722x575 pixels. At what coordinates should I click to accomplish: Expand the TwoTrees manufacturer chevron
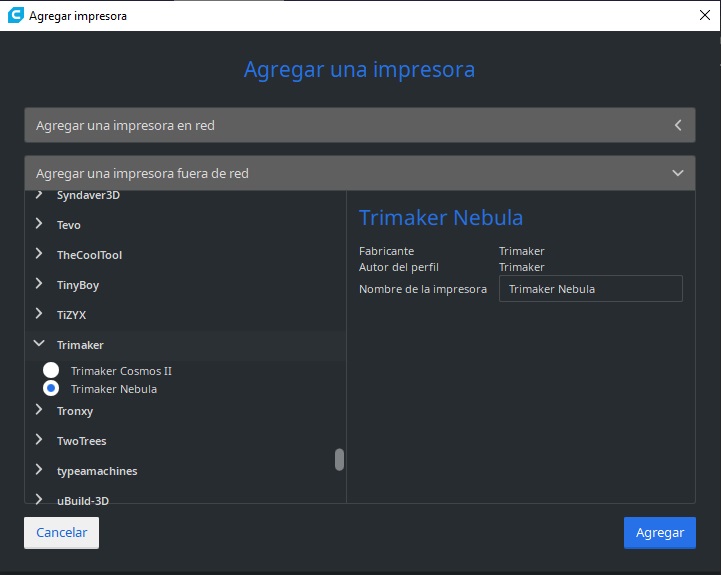click(39, 441)
